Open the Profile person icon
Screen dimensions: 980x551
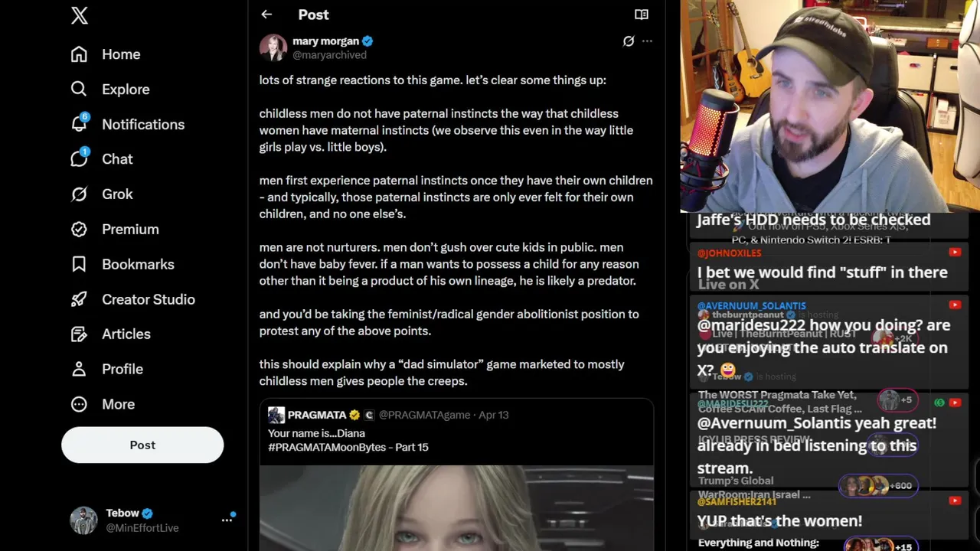(x=79, y=369)
